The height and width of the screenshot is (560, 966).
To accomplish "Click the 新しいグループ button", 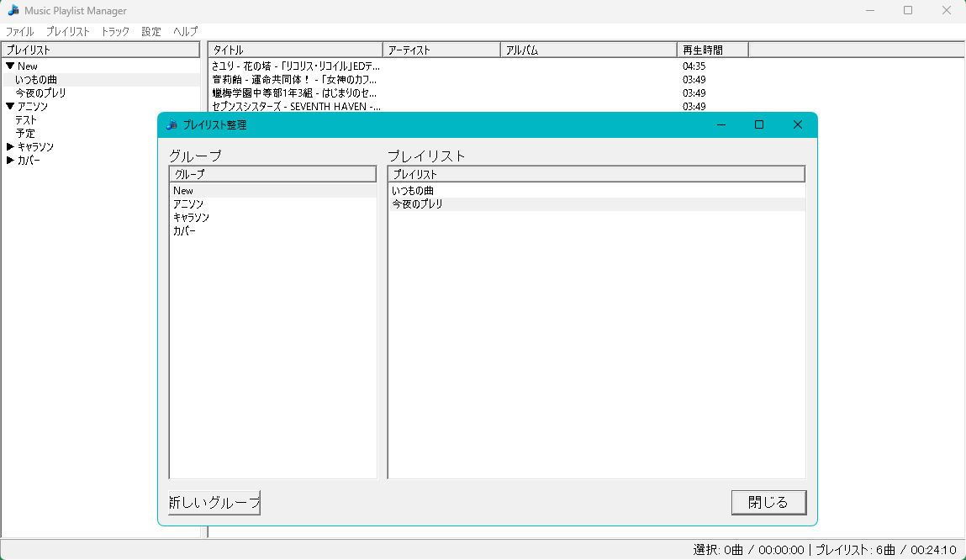I will (214, 503).
